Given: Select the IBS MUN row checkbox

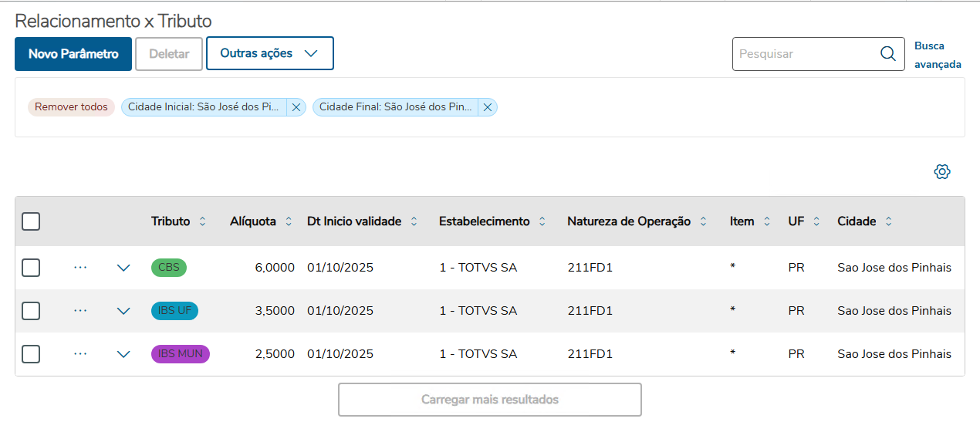Looking at the screenshot, I should 31,354.
